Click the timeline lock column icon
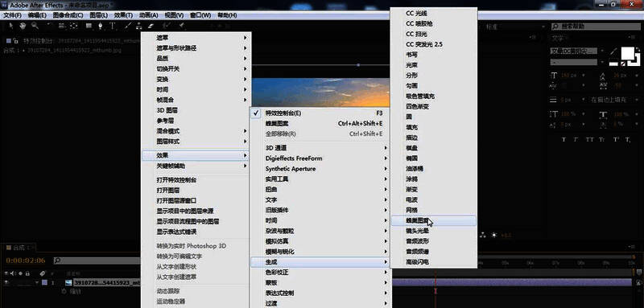 click(27, 273)
